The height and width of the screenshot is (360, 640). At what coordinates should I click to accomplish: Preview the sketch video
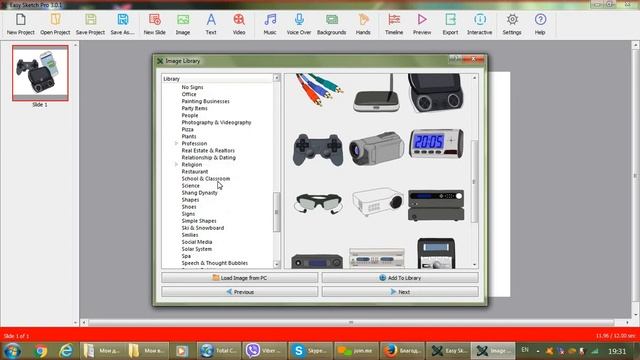pos(422,24)
